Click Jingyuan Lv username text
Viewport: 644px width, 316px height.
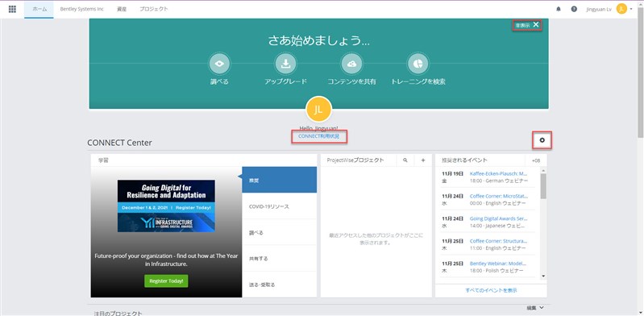599,9
